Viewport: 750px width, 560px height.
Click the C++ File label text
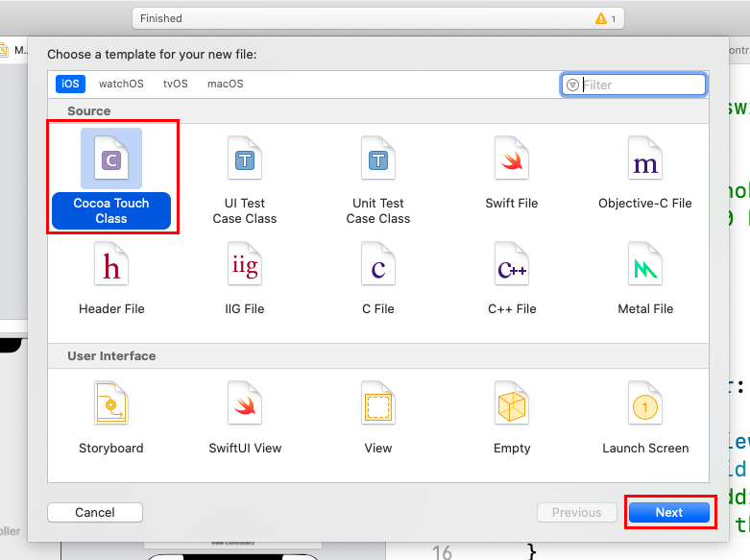coord(512,308)
